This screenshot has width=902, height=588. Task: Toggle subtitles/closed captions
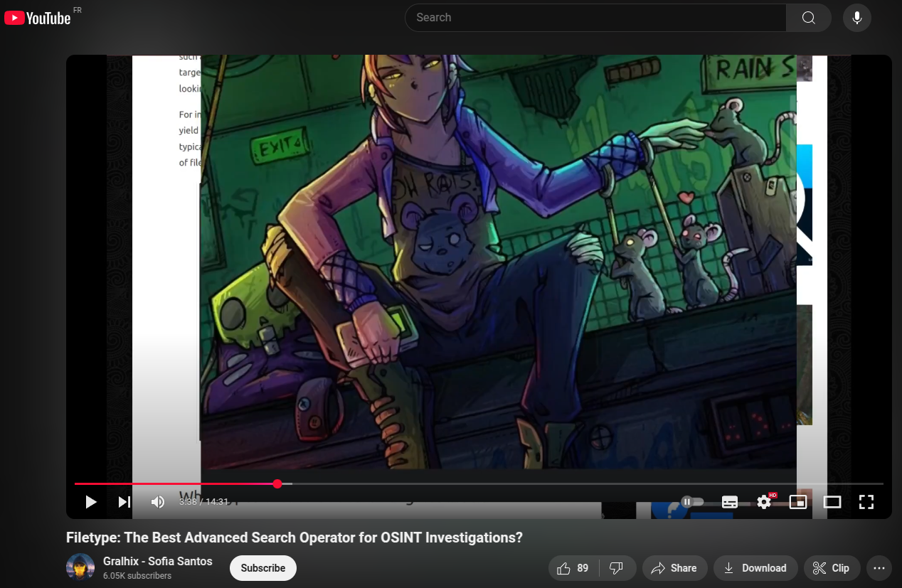click(729, 502)
